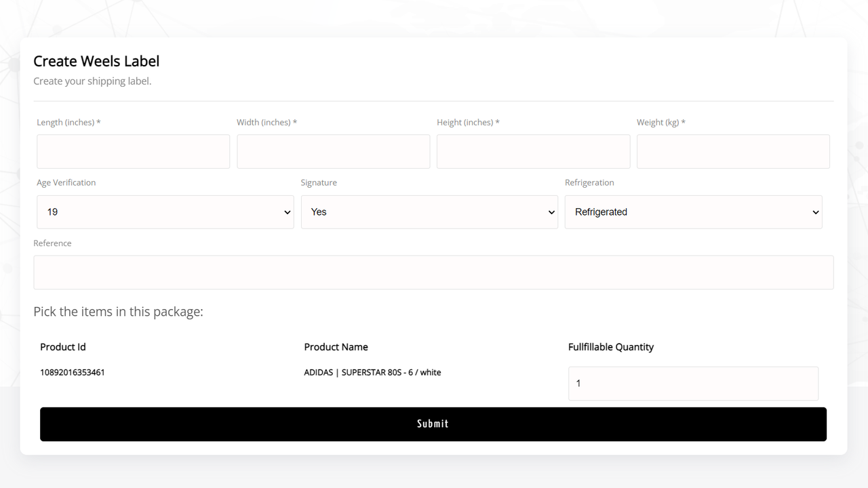Click the Product Name column header
The width and height of the screenshot is (868, 488).
(336, 347)
